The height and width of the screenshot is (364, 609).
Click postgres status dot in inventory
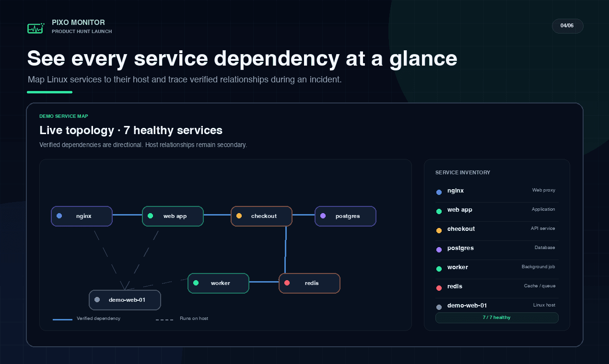coord(439,250)
